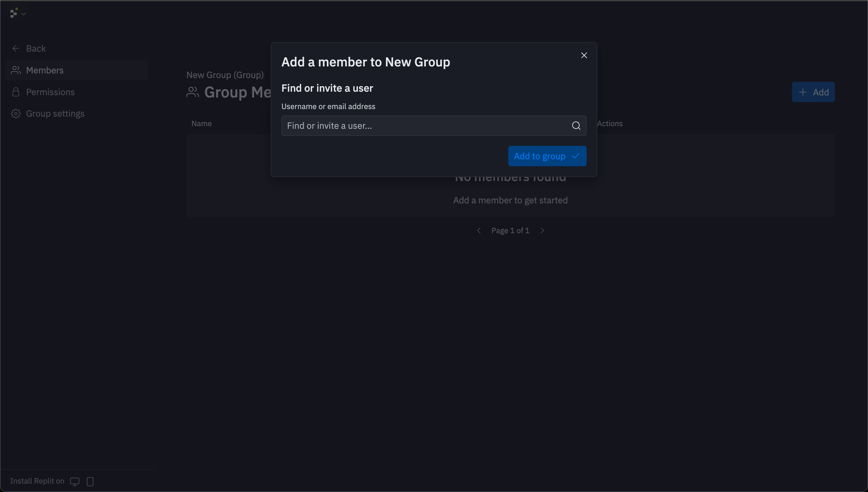Screen dimensions: 868x492
Task: Click the Permissions lock icon
Action: (x=16, y=92)
